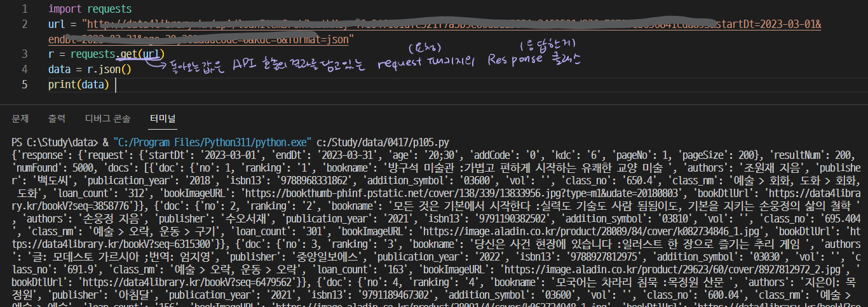Activate the 터미널 tab
The width and height of the screenshot is (868, 307).
click(x=163, y=118)
